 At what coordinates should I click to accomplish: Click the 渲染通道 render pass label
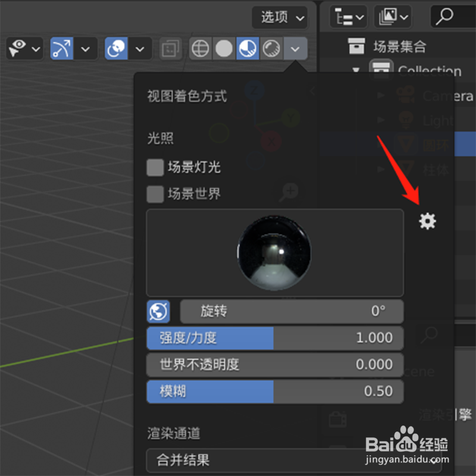(174, 433)
